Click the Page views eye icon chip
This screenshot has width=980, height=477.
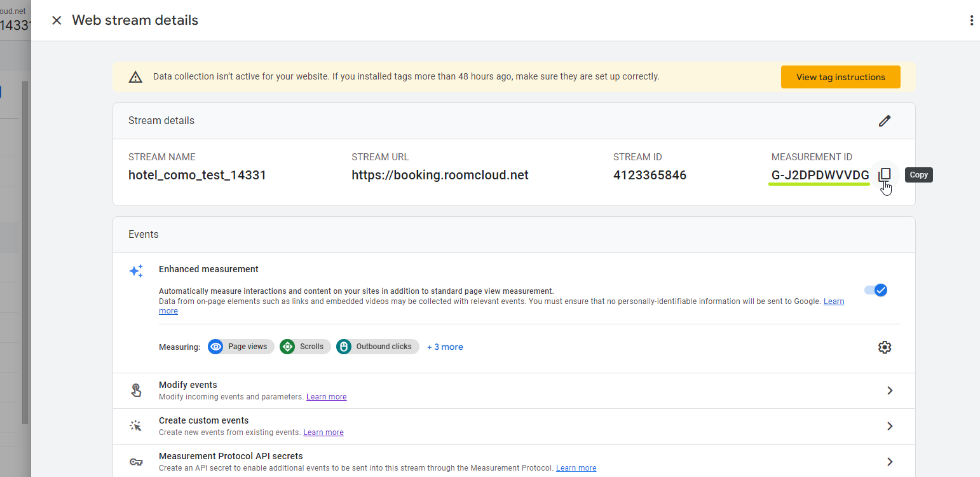215,346
